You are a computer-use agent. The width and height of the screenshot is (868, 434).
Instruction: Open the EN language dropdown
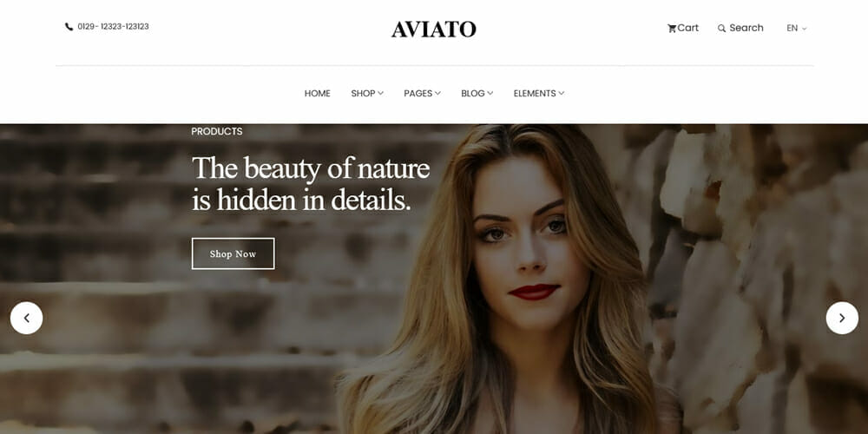click(x=797, y=29)
